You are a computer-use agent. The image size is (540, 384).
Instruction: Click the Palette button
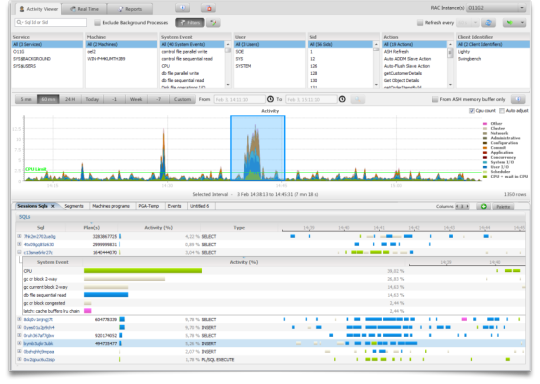pyautogui.click(x=503, y=207)
